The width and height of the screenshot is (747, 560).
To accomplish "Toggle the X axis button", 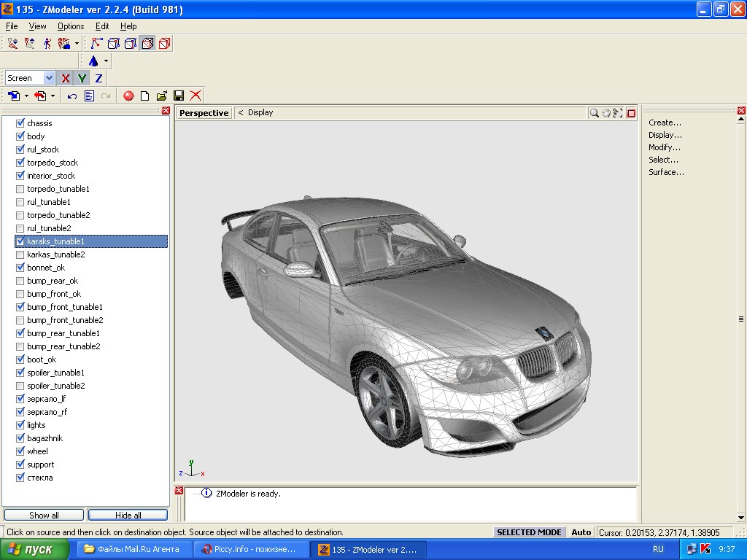I will [x=65, y=78].
